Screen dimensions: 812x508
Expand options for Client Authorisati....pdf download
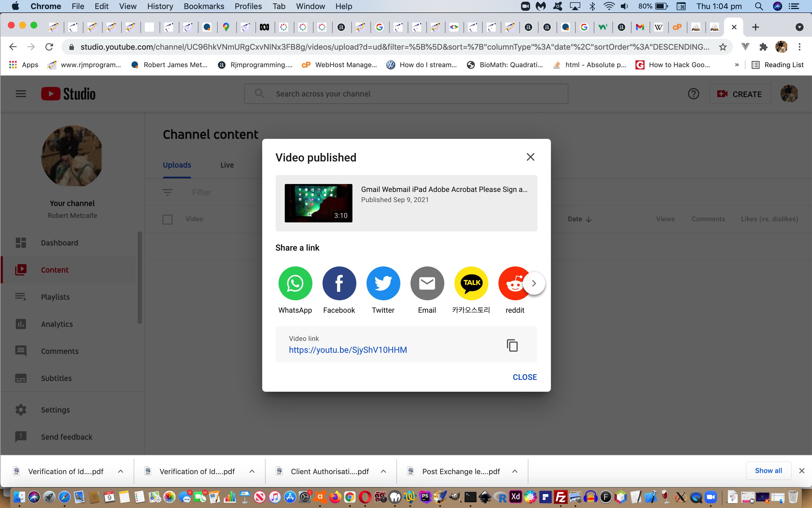tap(383, 471)
